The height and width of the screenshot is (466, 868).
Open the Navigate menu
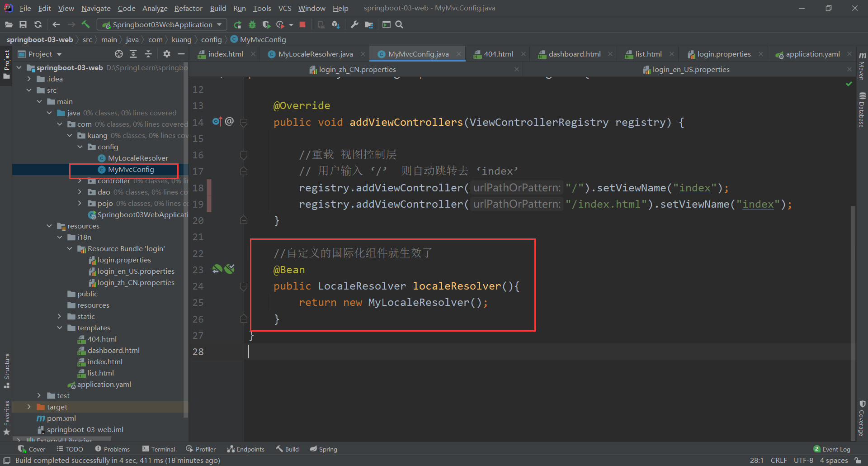click(x=96, y=8)
